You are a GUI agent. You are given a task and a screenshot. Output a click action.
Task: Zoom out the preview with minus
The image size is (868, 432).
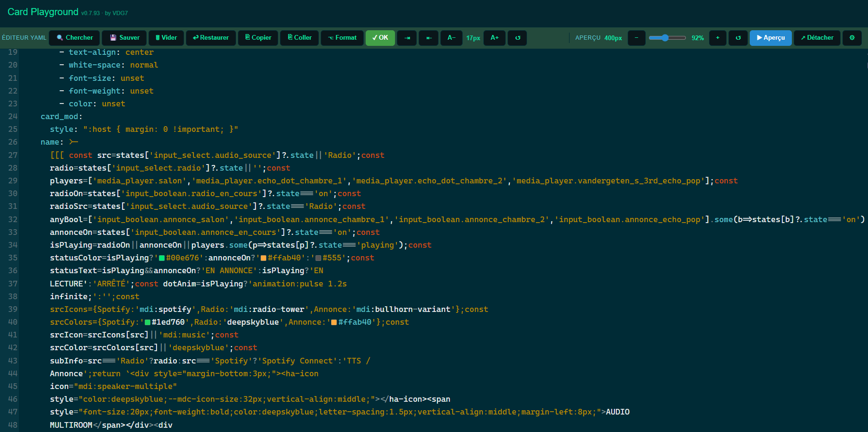(x=636, y=38)
